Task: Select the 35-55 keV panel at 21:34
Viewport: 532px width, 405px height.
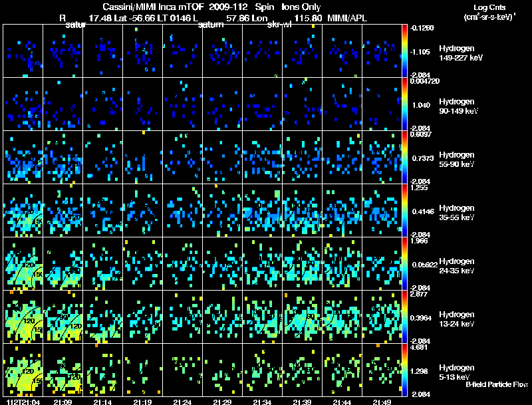Action: 262,211
